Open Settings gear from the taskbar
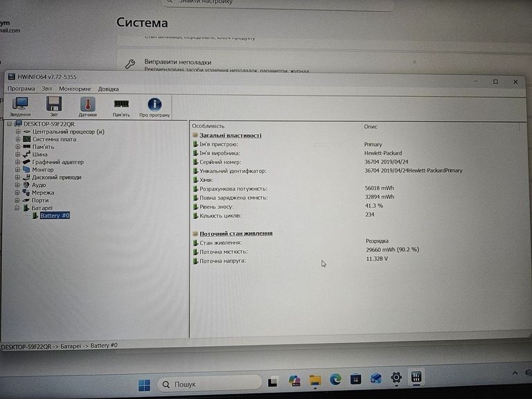Screen dimensions: 532x399 [x=396, y=377]
